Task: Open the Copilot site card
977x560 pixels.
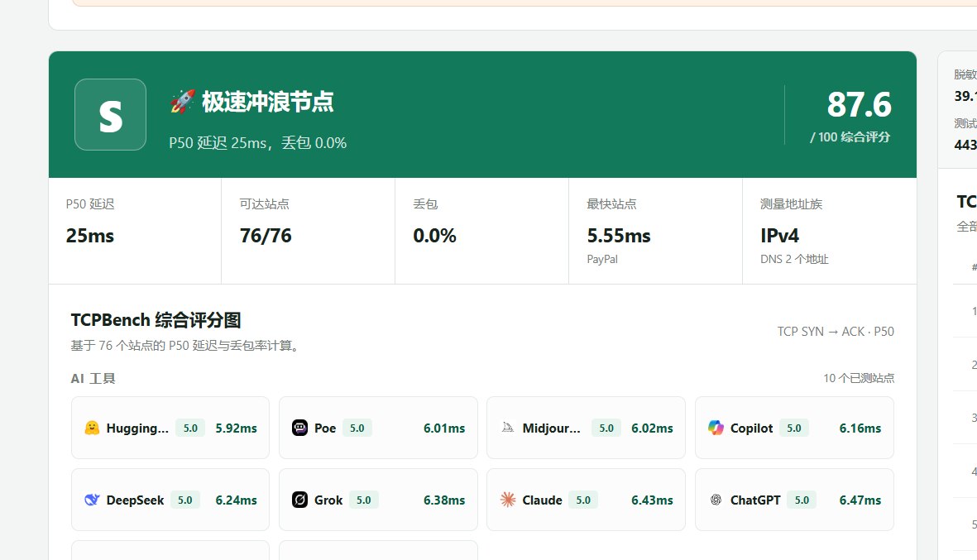Action: [794, 428]
